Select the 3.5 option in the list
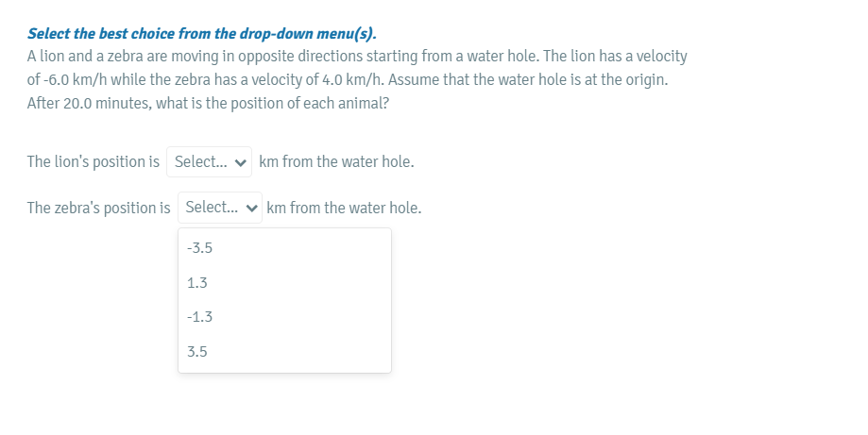Image resolution: width=868 pixels, height=435 pixels. point(198,351)
